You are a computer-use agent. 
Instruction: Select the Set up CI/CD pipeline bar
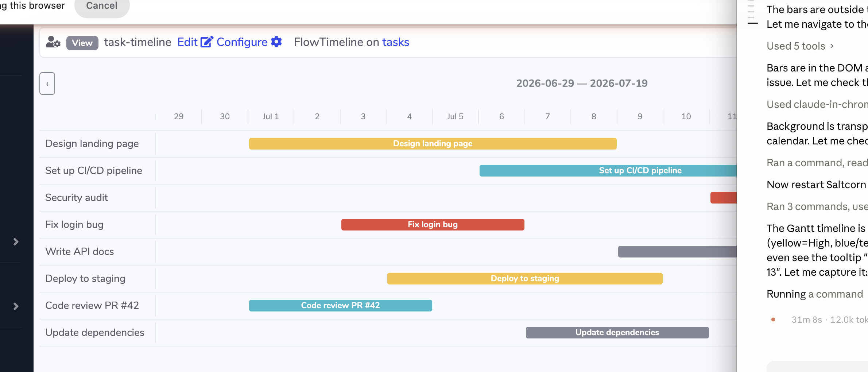[x=608, y=171]
